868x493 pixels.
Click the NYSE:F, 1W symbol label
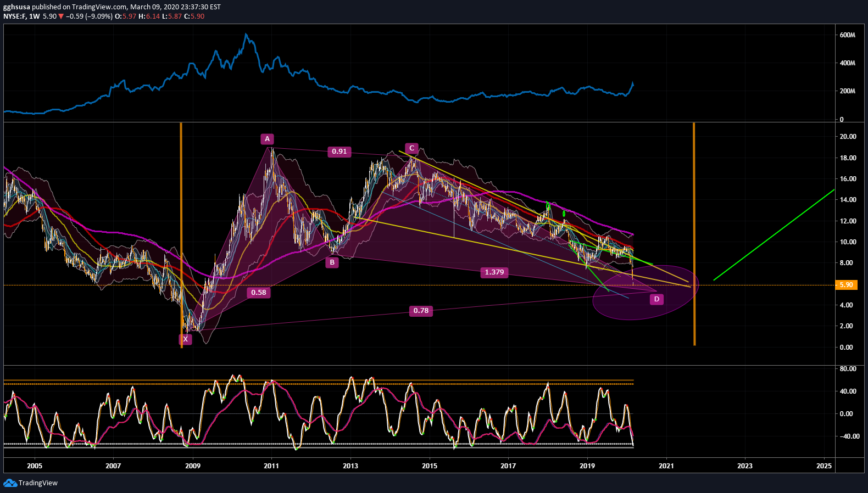[x=21, y=16]
